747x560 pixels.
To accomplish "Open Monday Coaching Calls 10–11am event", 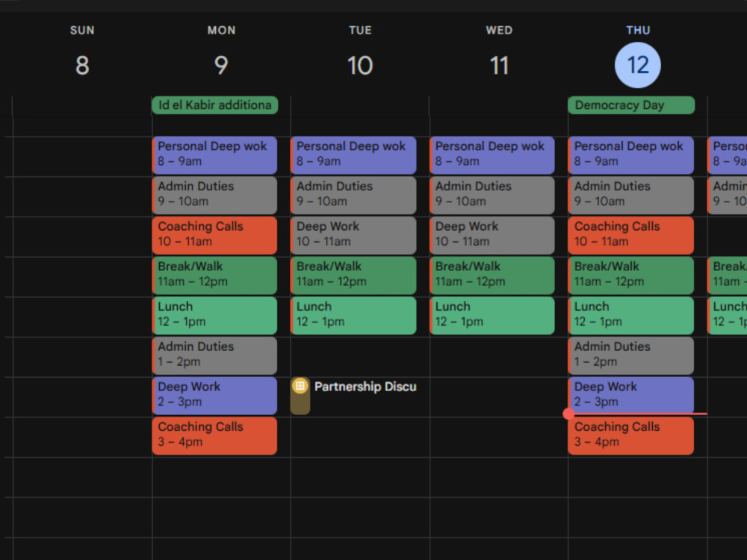I will click(214, 235).
